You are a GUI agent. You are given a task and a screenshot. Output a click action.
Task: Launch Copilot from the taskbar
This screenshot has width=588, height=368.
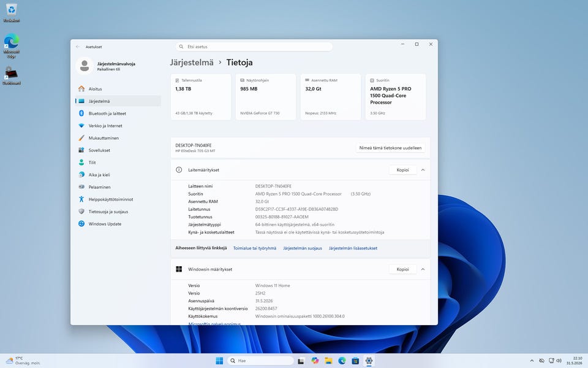pos(315,361)
